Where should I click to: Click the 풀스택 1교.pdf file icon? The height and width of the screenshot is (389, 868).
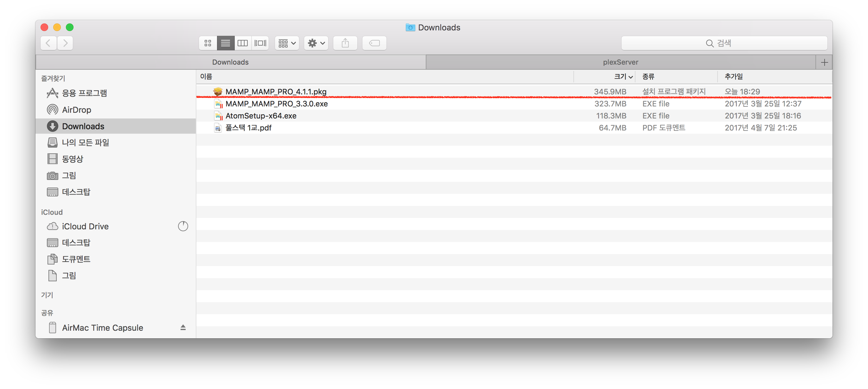pyautogui.click(x=218, y=128)
